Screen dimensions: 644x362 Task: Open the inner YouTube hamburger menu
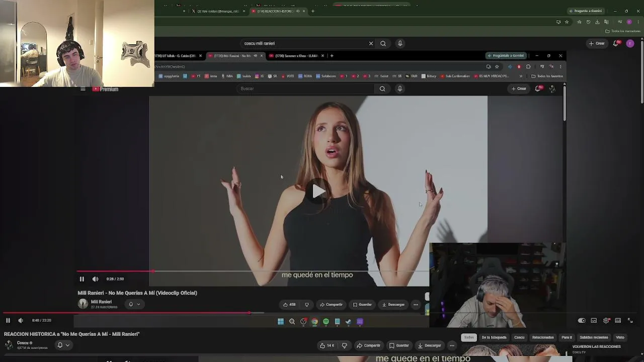[x=83, y=89]
